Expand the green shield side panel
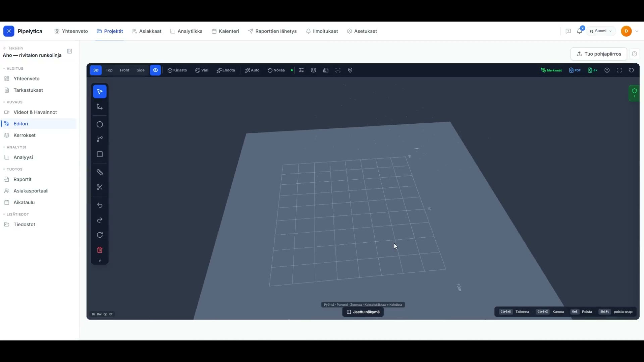 [x=634, y=93]
